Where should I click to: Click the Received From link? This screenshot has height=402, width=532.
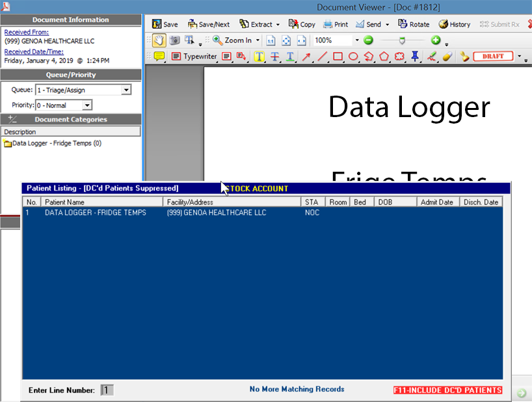point(27,32)
